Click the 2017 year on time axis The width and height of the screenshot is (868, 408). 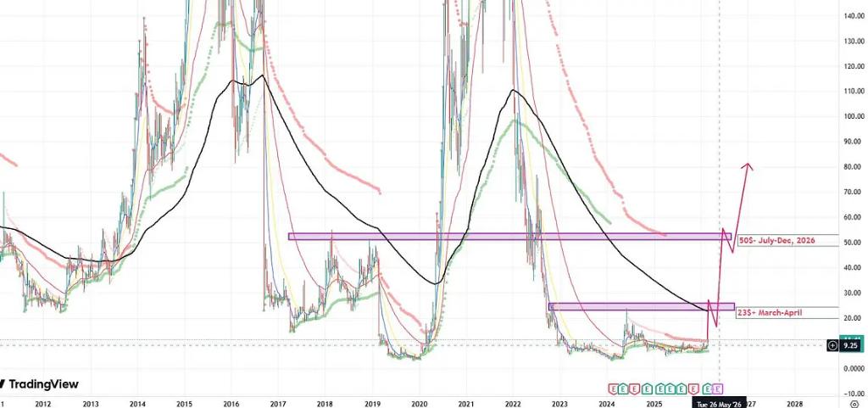(278, 404)
